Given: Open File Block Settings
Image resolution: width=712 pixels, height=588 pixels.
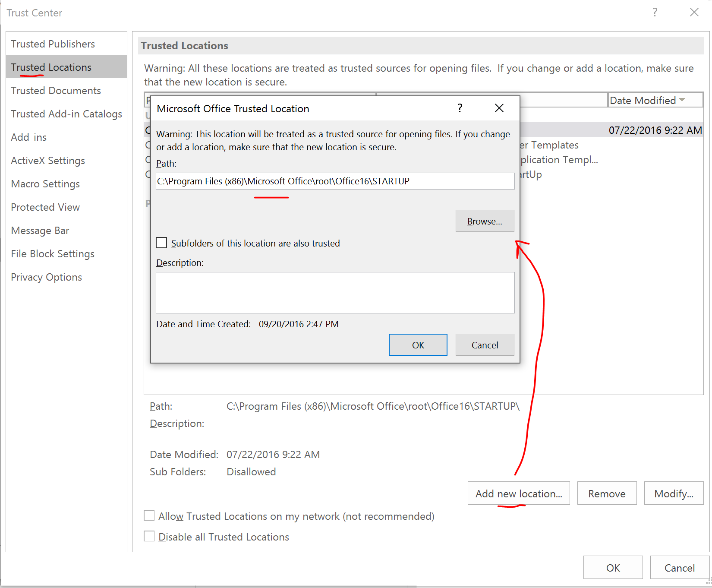Looking at the screenshot, I should pyautogui.click(x=66, y=254).
